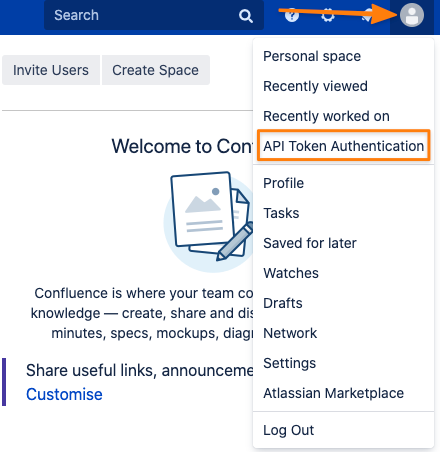Follow the Customise link
The width and height of the screenshot is (440, 452).
click(x=64, y=394)
